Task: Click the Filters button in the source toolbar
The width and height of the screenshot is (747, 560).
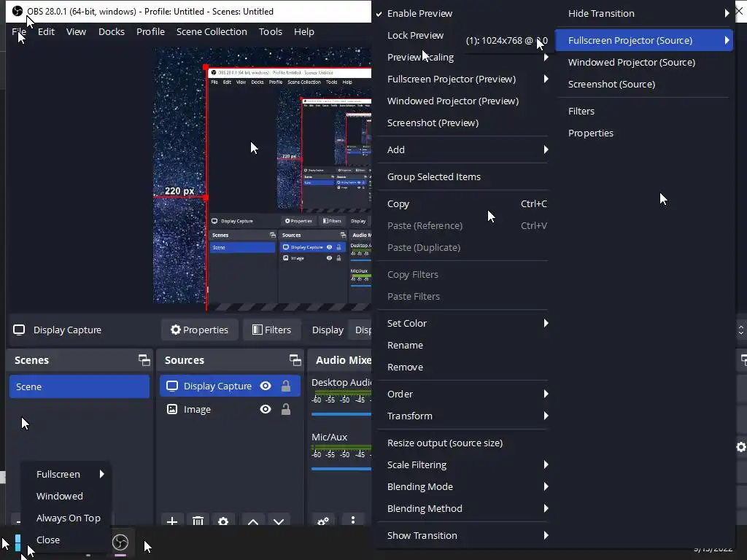Action: 271,330
